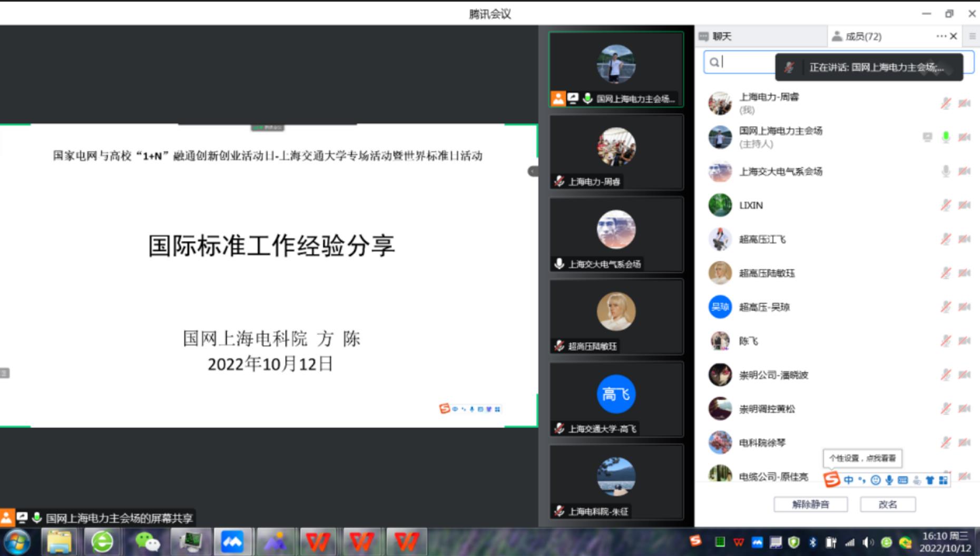Close the members panel with X

953,36
